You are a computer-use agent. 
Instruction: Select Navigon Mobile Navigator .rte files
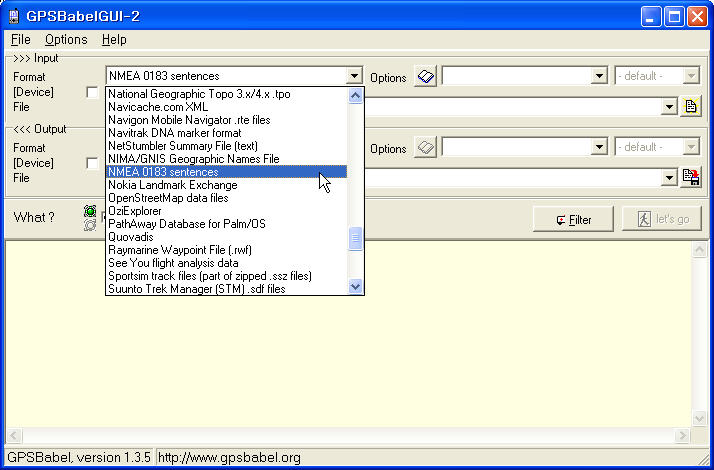[226, 120]
